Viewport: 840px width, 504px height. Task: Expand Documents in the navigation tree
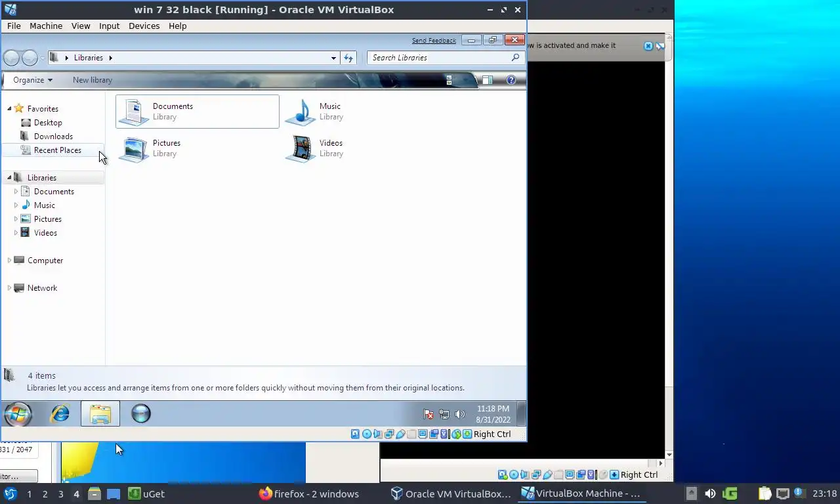pyautogui.click(x=16, y=192)
